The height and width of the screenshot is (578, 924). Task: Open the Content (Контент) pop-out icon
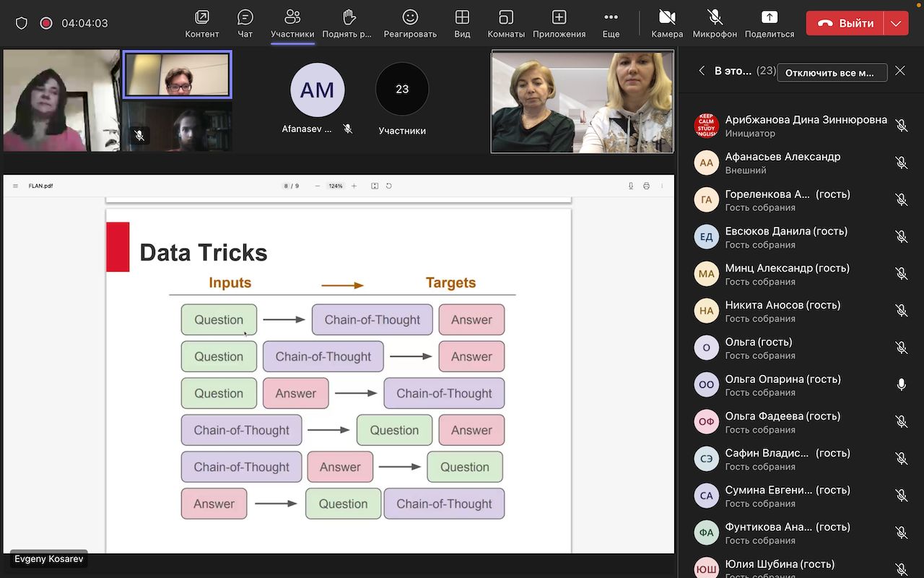(x=202, y=17)
